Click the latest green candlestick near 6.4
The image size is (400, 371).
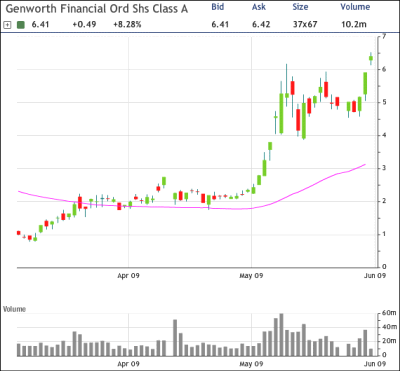(x=371, y=58)
